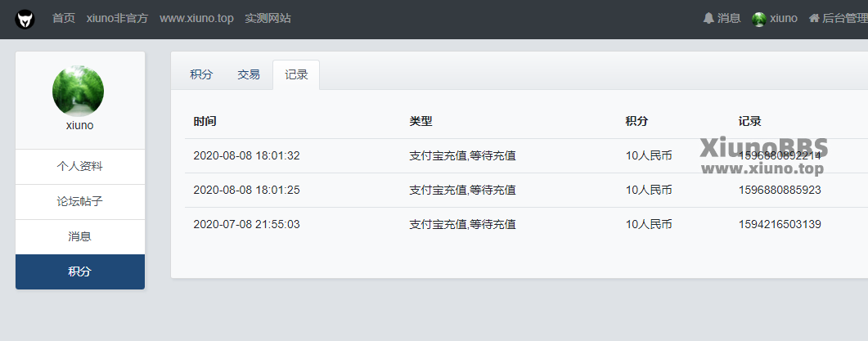Click the 消息 text in the top navbar

pos(729,18)
